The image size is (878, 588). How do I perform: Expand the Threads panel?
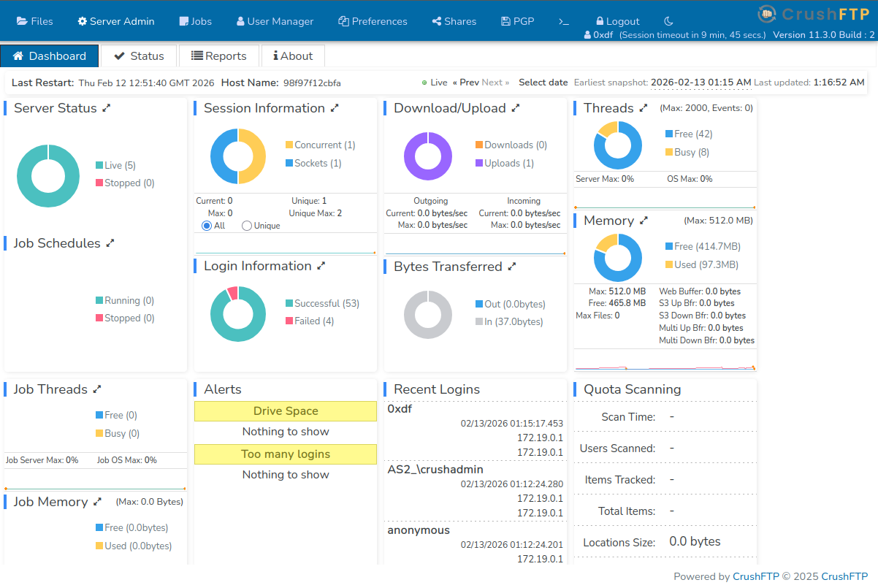point(644,108)
